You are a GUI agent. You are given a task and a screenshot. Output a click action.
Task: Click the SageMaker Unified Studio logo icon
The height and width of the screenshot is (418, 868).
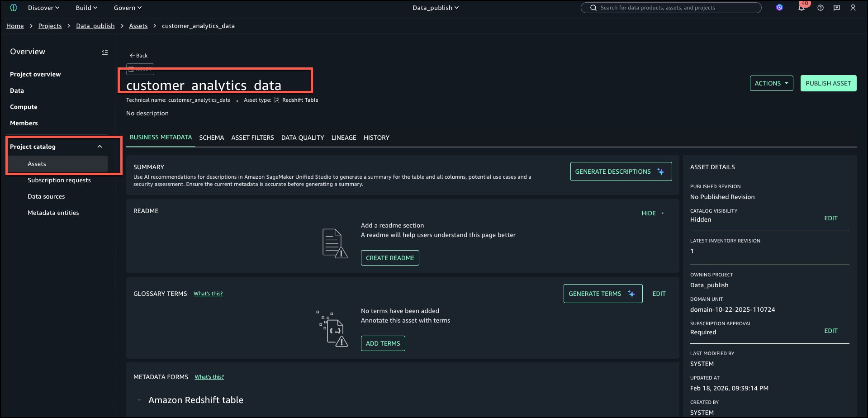14,8
